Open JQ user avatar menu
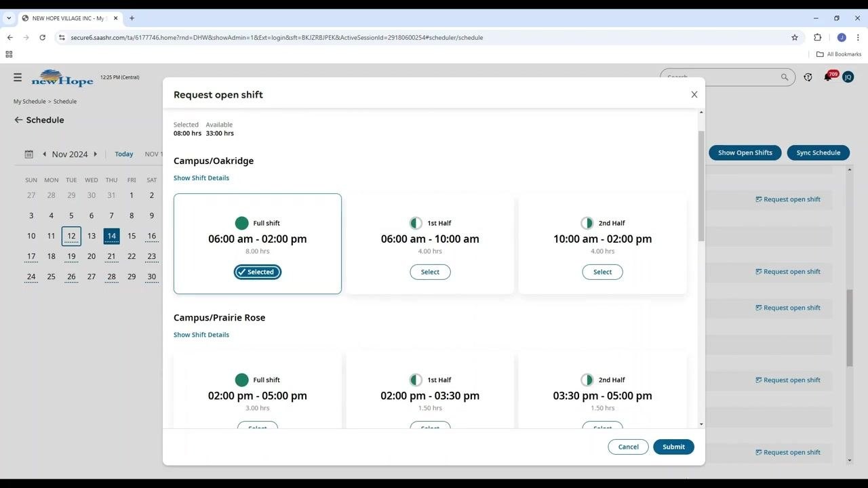Screen dimensions: 868x488 pyautogui.click(x=848, y=77)
